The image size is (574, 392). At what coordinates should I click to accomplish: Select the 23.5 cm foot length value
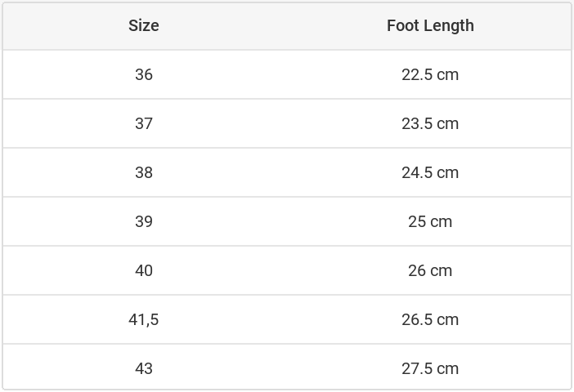coord(430,123)
